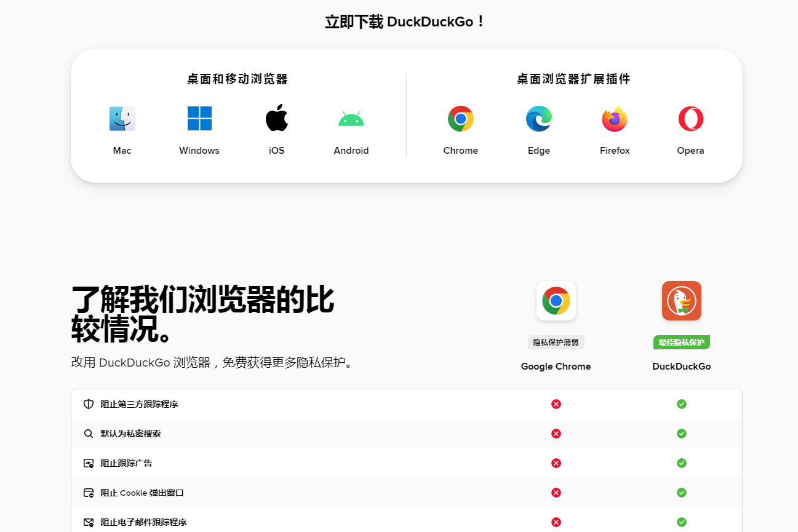Screen dimensions: 798x532
Task: Click the text 阻止电子邮件跟踪程序
Action: pyautogui.click(x=144, y=522)
